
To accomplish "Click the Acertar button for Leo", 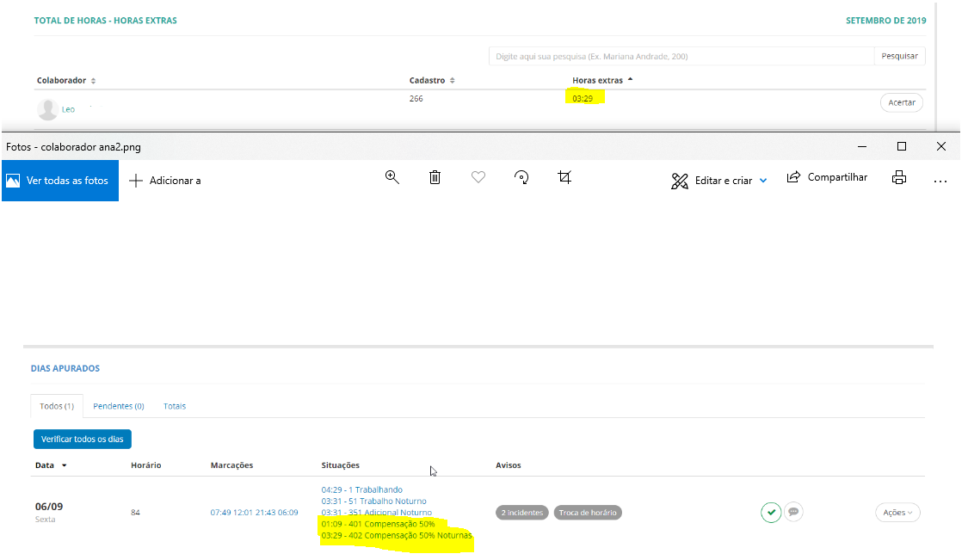I will 901,102.
